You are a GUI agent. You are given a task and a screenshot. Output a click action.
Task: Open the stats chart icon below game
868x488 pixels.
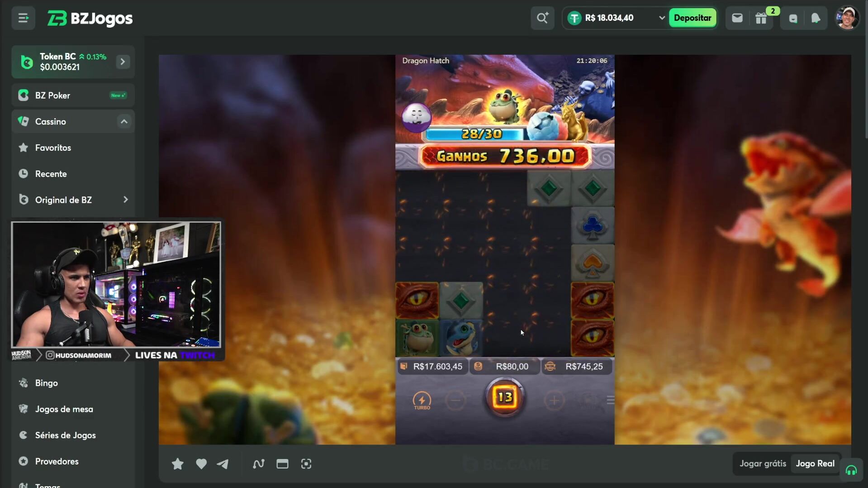[259, 464]
